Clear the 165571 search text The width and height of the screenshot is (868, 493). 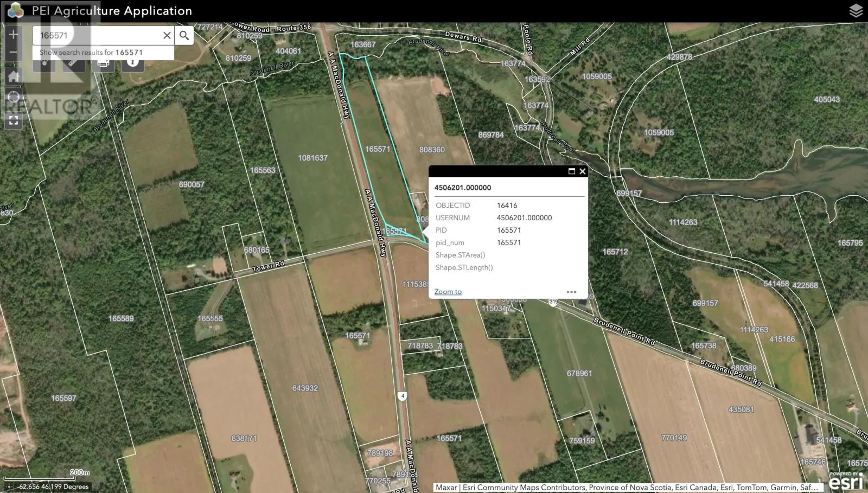tap(167, 36)
